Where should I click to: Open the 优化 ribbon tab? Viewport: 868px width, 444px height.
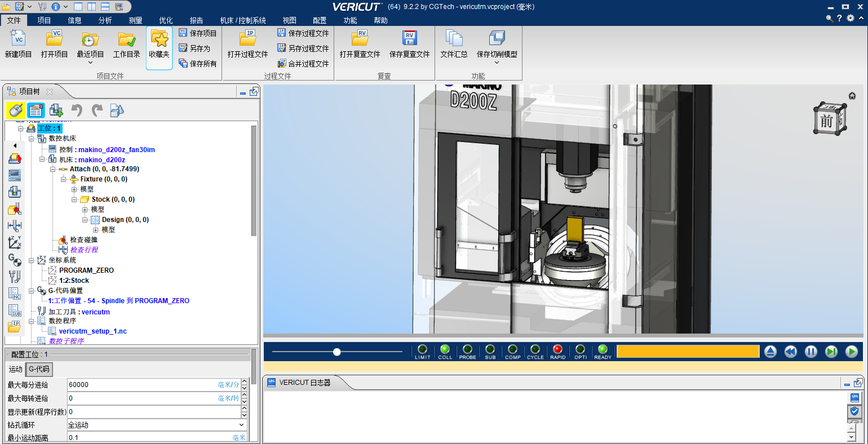coord(166,20)
